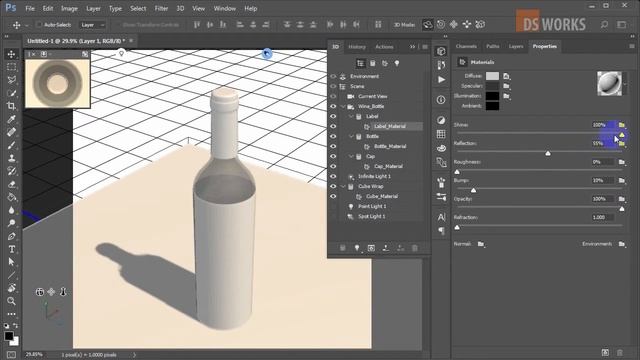Screen dimensions: 640x360
Task: Select the Eyedropper tool
Action: (11, 119)
